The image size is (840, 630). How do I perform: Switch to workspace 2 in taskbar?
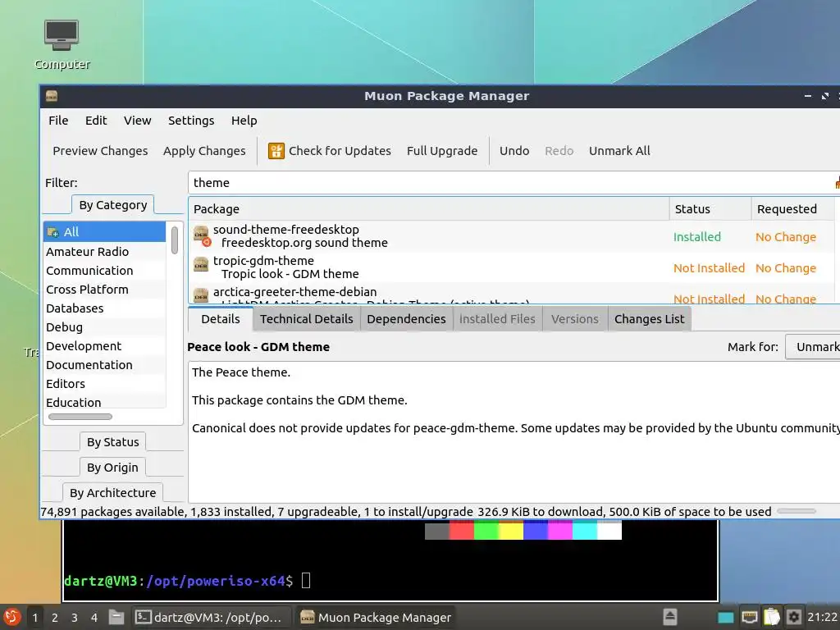[55, 618]
